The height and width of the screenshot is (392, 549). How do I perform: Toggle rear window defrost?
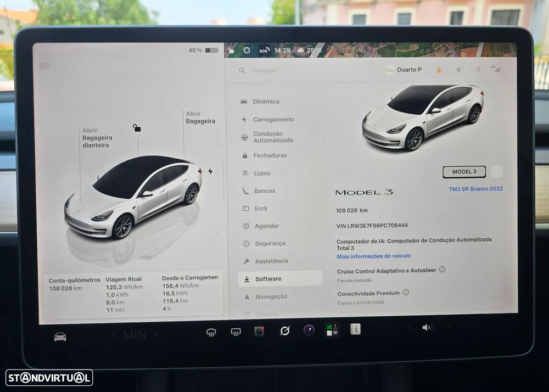point(236,332)
